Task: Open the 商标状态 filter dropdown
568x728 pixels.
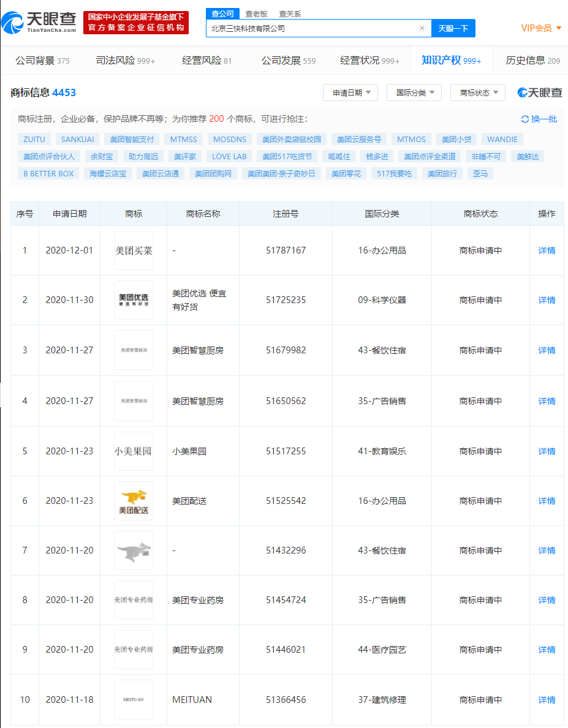Action: (478, 93)
